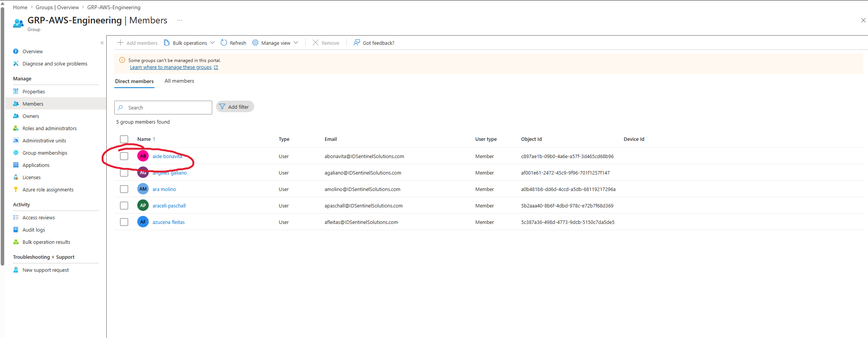Click the Search members input field
Screen dimensions: 868x338
click(x=163, y=108)
